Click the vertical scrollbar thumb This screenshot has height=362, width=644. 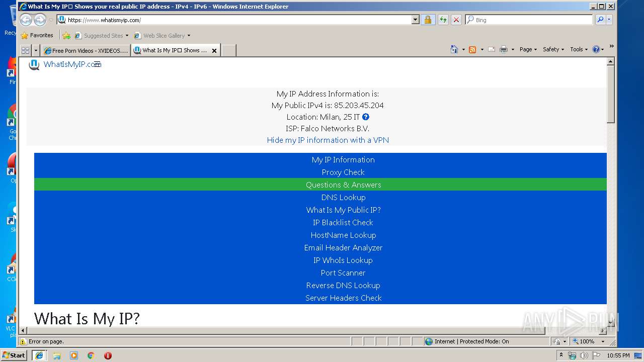point(611,95)
